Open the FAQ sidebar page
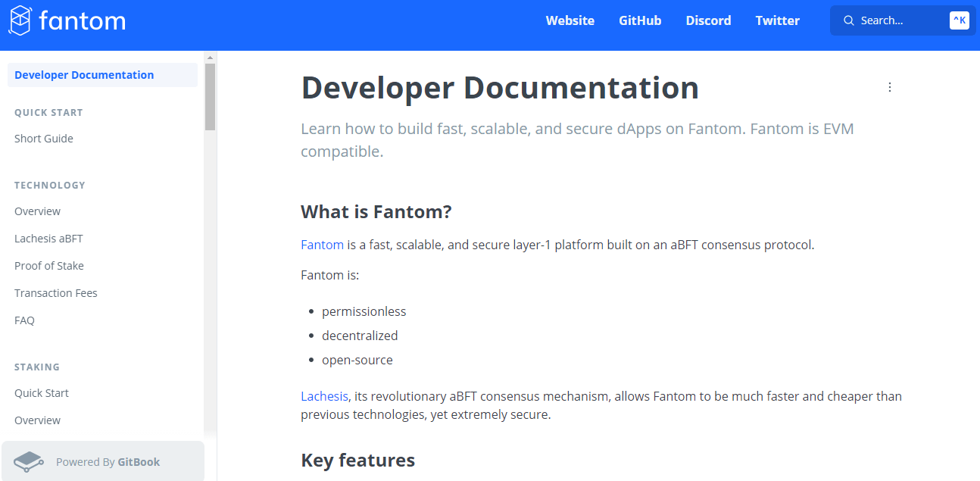The height and width of the screenshot is (481, 980). (x=24, y=320)
